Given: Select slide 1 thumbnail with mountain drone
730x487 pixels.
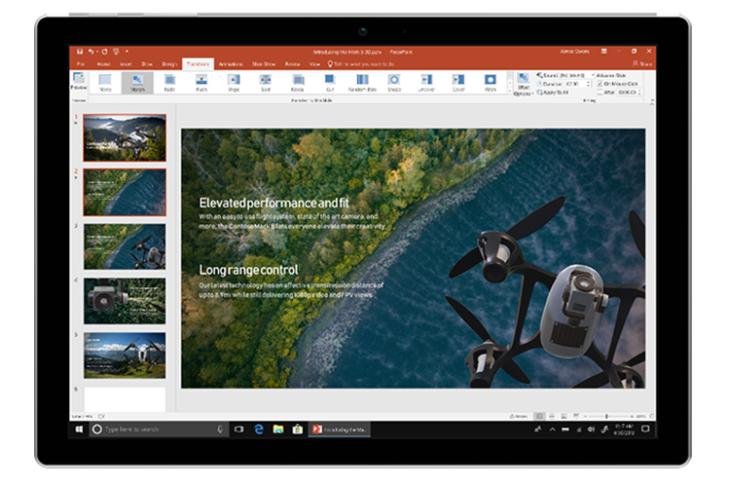Looking at the screenshot, I should point(124,138).
